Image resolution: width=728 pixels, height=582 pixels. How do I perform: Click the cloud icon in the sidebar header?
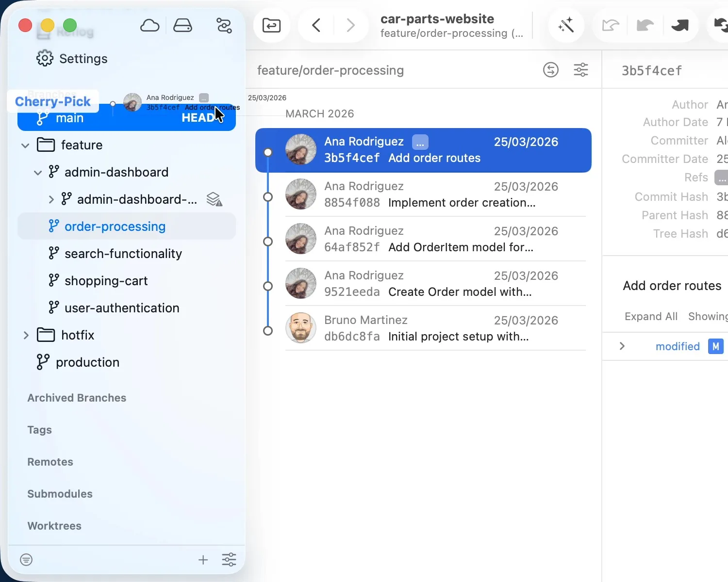149,25
